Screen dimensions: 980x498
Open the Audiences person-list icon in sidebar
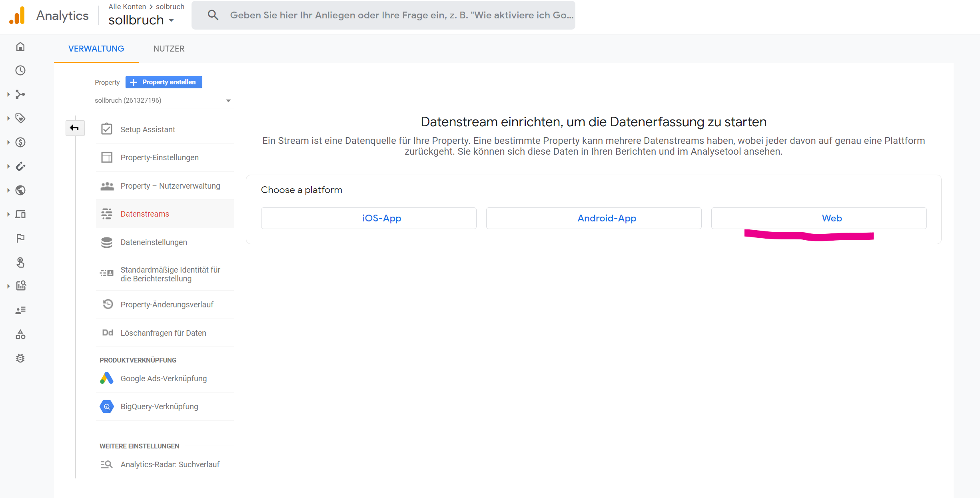click(x=20, y=310)
